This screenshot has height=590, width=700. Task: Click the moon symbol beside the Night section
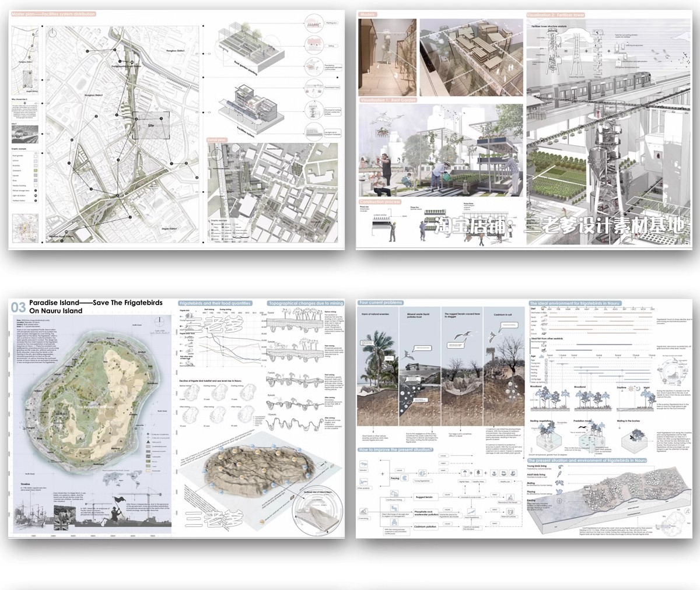pyautogui.click(x=638, y=389)
